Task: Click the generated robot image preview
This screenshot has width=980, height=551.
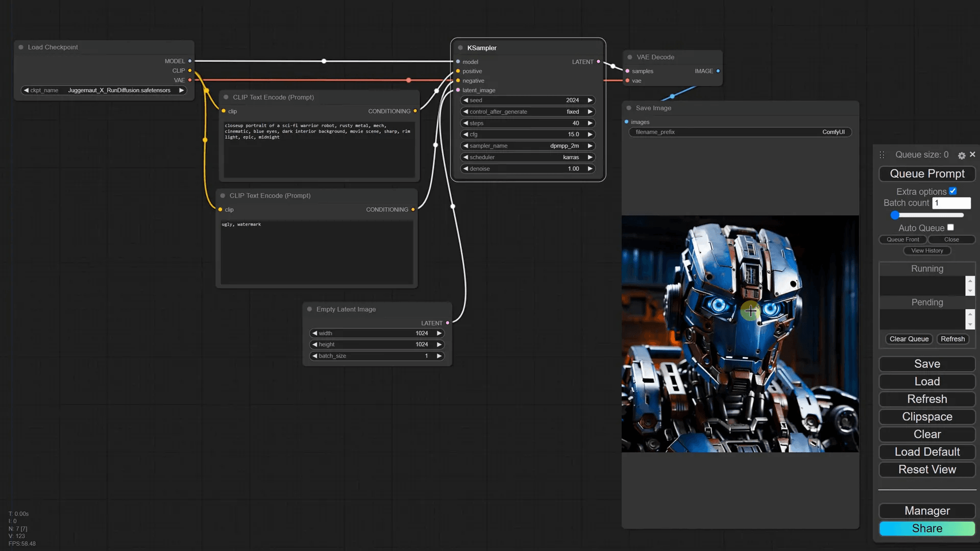Action: [x=740, y=334]
